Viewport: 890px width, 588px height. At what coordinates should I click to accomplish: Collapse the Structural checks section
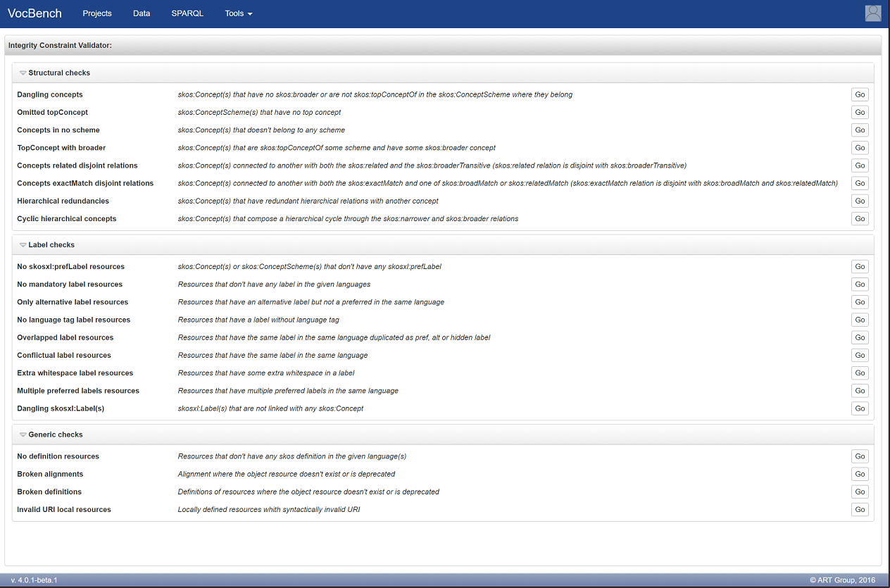(x=23, y=73)
